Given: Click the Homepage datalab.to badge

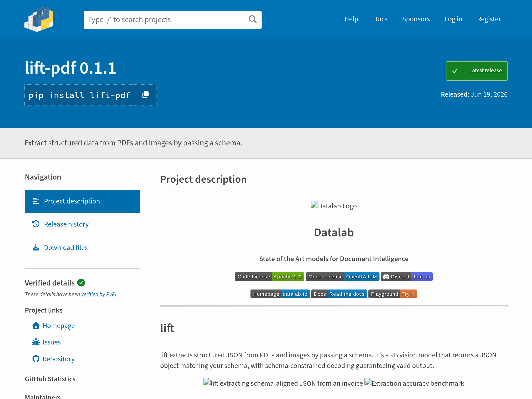Looking at the screenshot, I should 280,294.
